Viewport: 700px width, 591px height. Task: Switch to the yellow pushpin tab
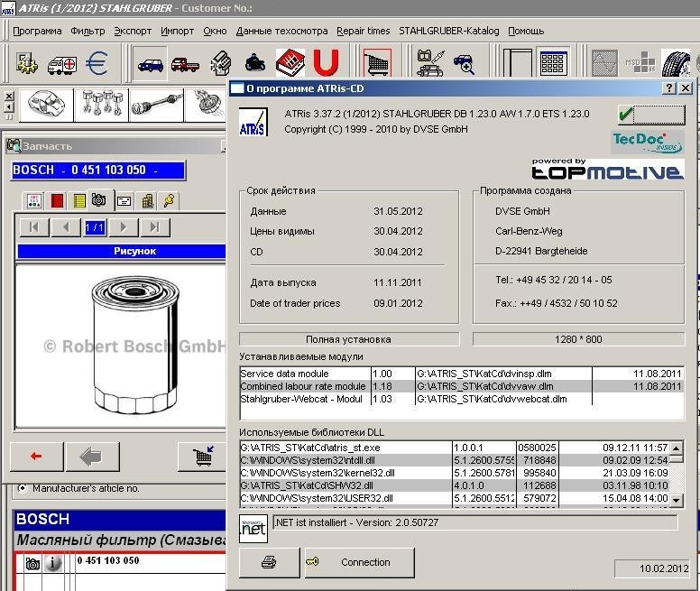pyautogui.click(x=170, y=201)
